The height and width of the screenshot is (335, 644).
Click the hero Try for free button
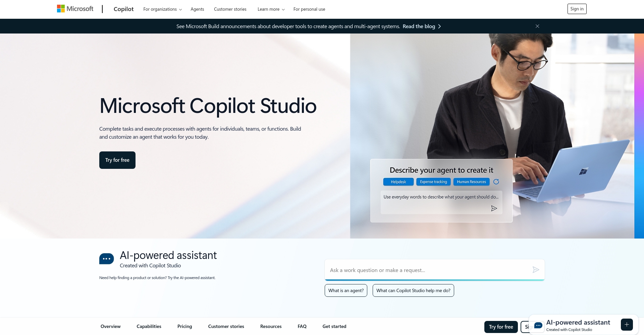[117, 160]
